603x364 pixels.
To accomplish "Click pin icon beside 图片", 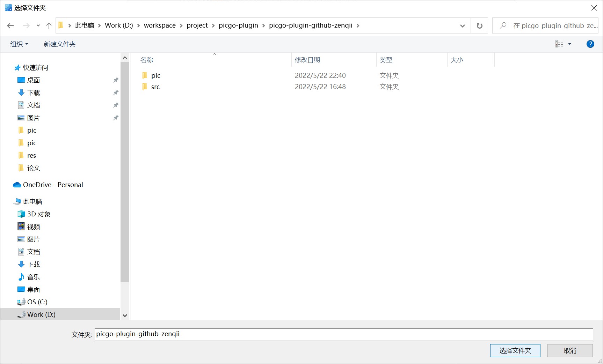I will click(116, 118).
